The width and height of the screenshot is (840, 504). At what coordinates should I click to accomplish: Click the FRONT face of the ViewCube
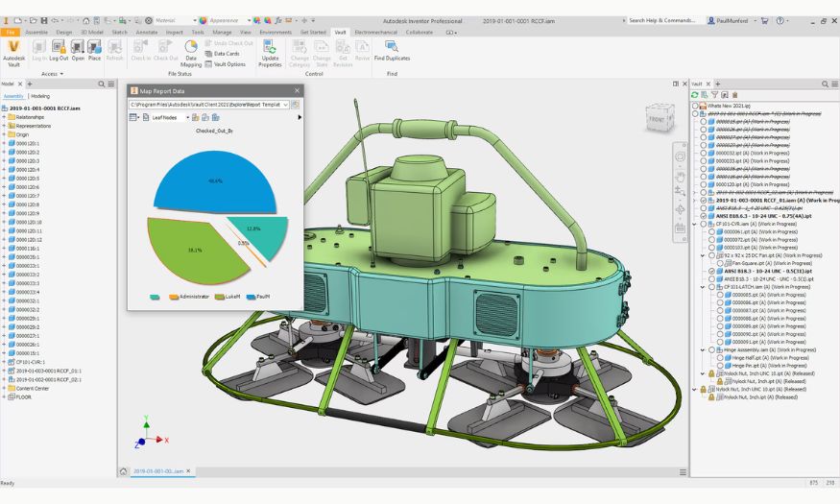657,119
